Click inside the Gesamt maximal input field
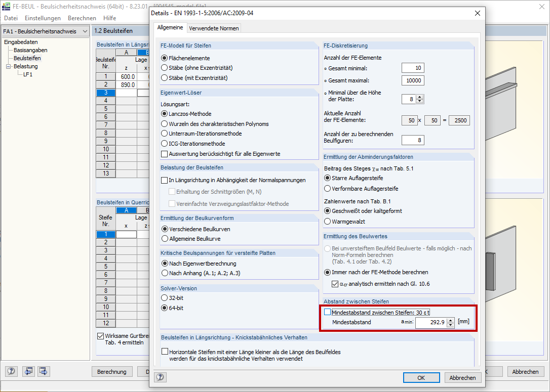Image resolution: width=550 pixels, height=392 pixels. [x=412, y=80]
